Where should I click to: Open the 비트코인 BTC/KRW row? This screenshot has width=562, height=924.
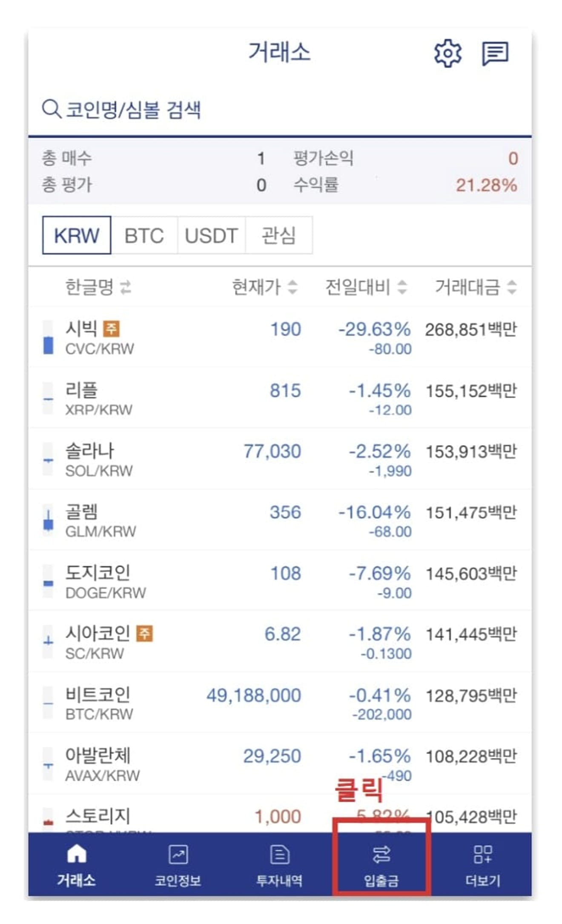pyautogui.click(x=280, y=703)
